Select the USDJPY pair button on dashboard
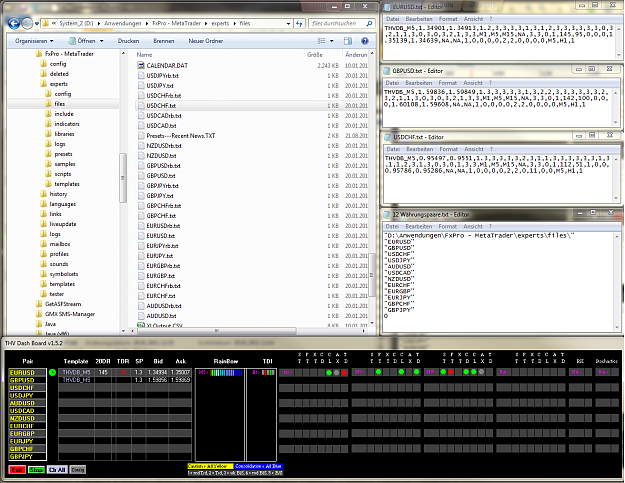 (28, 395)
